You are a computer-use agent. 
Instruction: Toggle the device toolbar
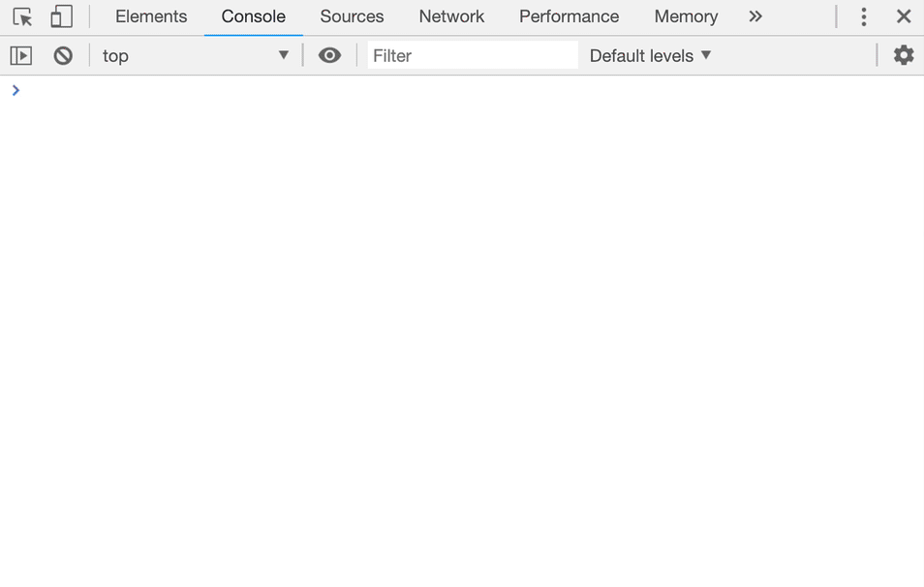point(60,16)
